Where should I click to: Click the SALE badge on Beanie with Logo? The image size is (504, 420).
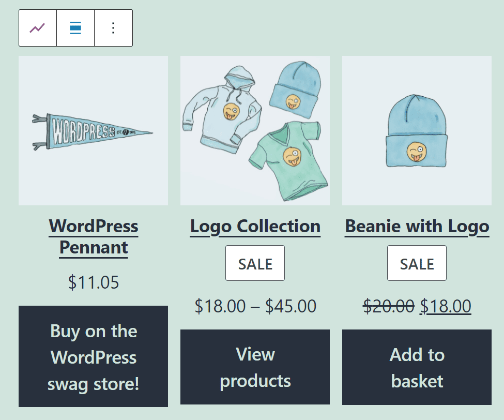pos(417,263)
